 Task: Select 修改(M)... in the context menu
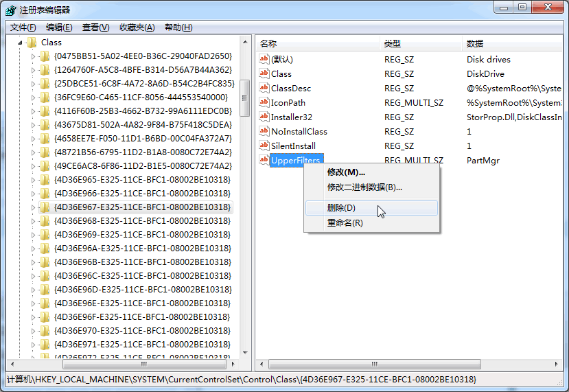[346, 172]
